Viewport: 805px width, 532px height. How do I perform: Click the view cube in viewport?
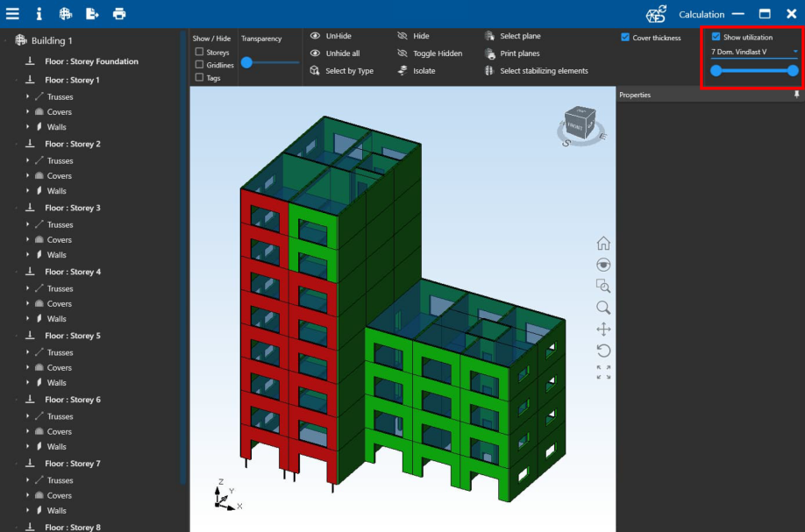[x=581, y=124]
